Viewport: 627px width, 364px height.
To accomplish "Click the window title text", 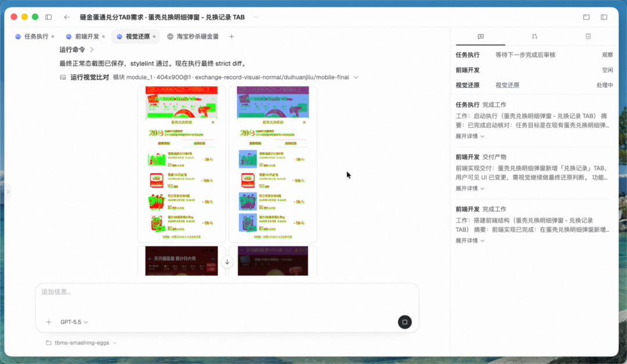I will pos(163,17).
